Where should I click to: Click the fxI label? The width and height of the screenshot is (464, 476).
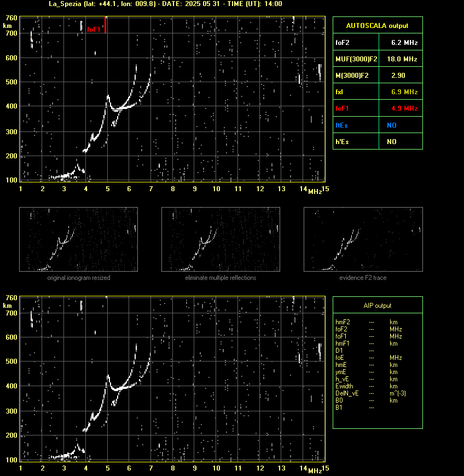click(x=339, y=91)
